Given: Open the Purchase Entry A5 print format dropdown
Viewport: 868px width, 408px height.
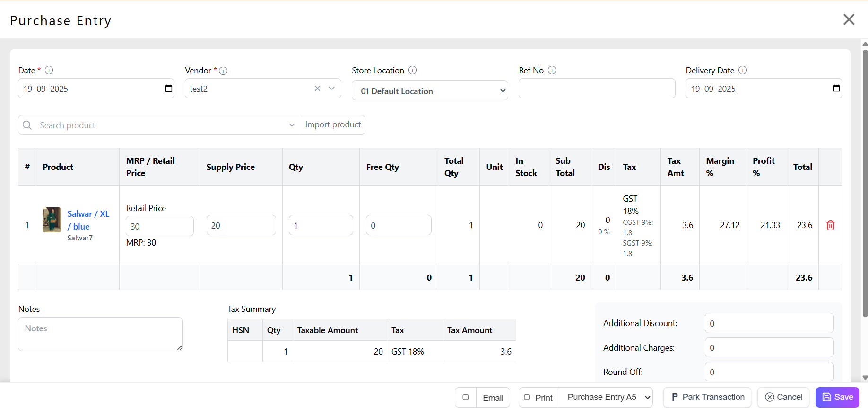Looking at the screenshot, I should point(606,398).
